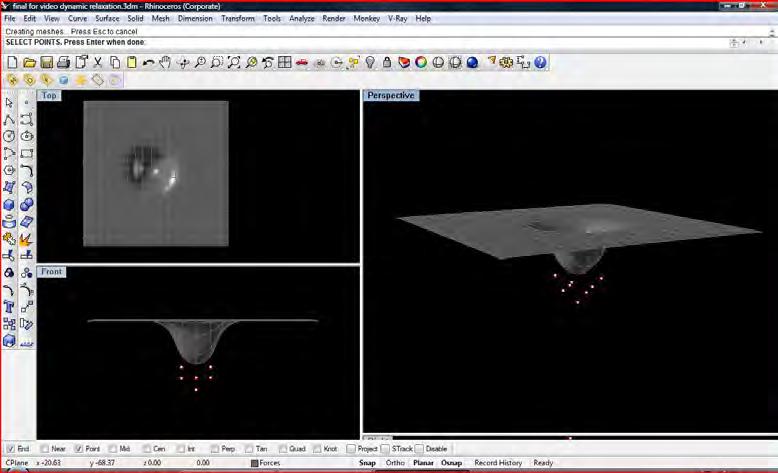Click the Options gear icon
Image resolution: width=778 pixels, height=473 pixels.
coord(506,63)
